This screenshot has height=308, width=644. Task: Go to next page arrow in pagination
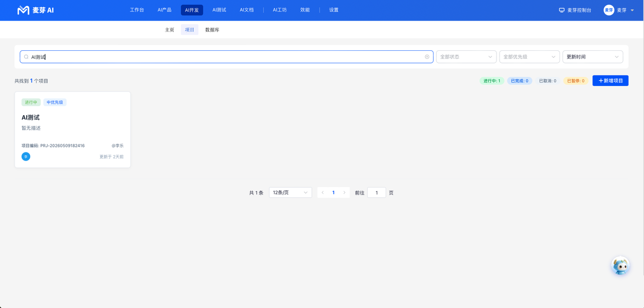coord(344,192)
